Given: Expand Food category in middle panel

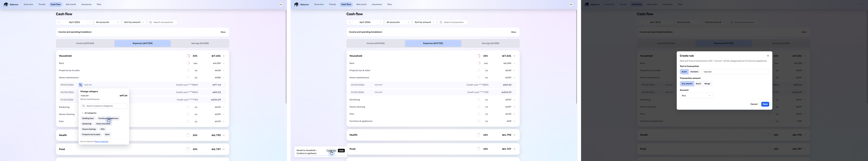Looking at the screenshot, I should 514,149.
